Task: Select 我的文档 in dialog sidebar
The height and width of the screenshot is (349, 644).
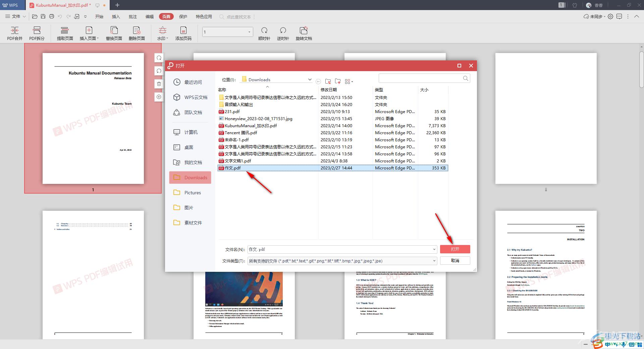Action: click(x=190, y=162)
